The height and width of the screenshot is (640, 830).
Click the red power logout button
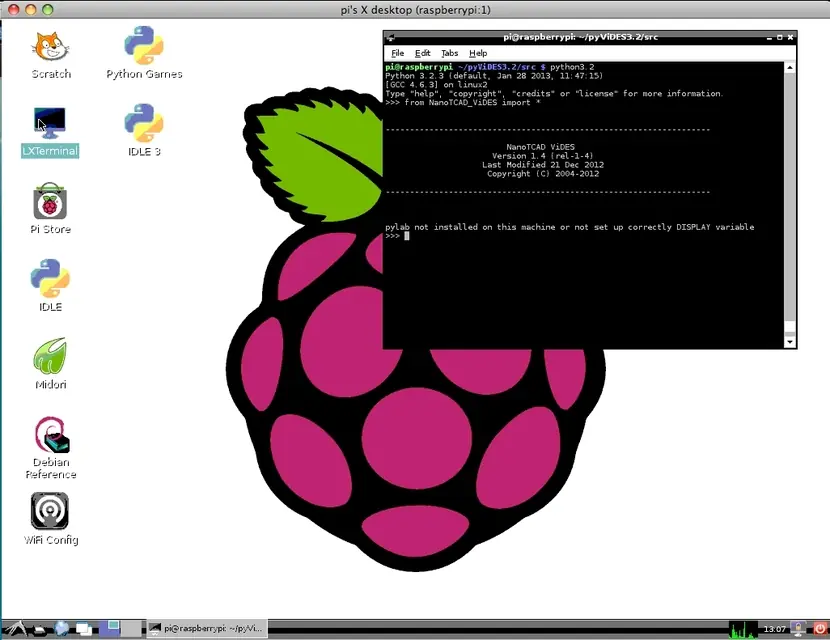pyautogui.click(x=819, y=629)
